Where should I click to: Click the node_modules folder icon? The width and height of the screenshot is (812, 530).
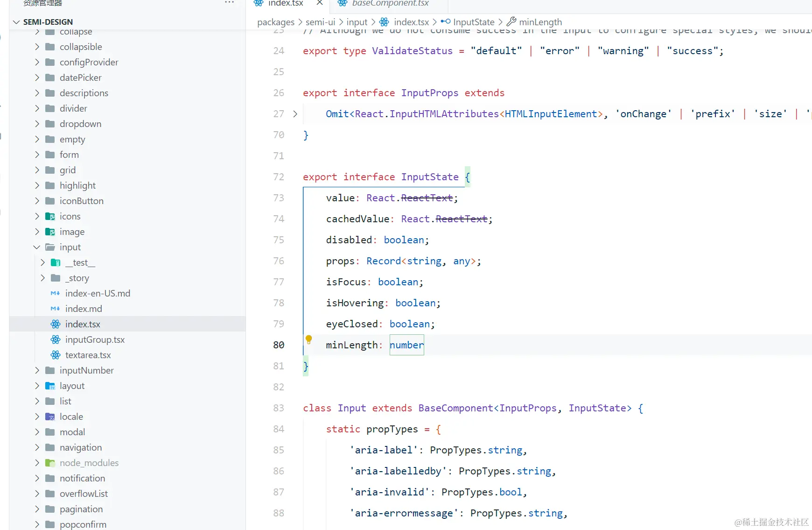(x=50, y=463)
